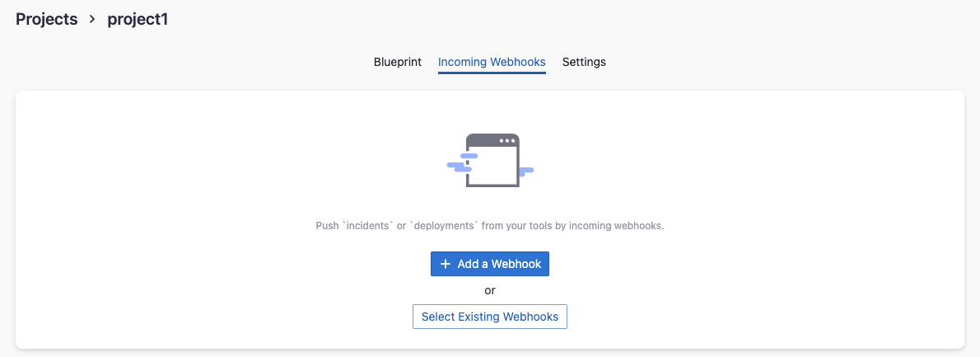This screenshot has width=980, height=357.
Task: Switch to the Incoming Webhooks tab
Action: [x=492, y=62]
